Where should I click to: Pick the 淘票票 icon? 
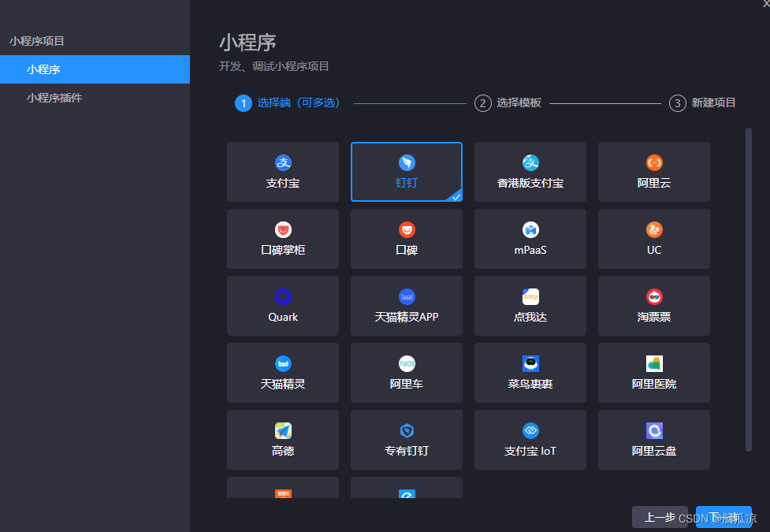pos(654,296)
